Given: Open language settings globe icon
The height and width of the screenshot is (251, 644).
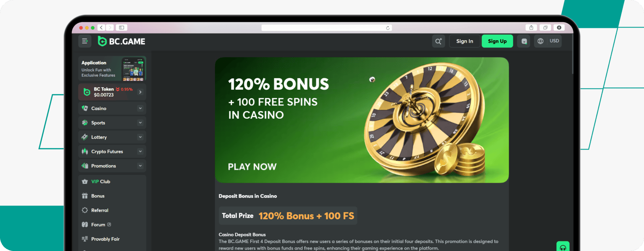Looking at the screenshot, I should (x=541, y=41).
